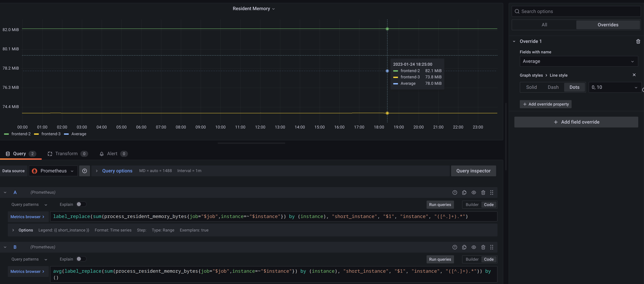Click the search magnifier in the options panel
The image size is (644, 284).
tap(517, 11)
